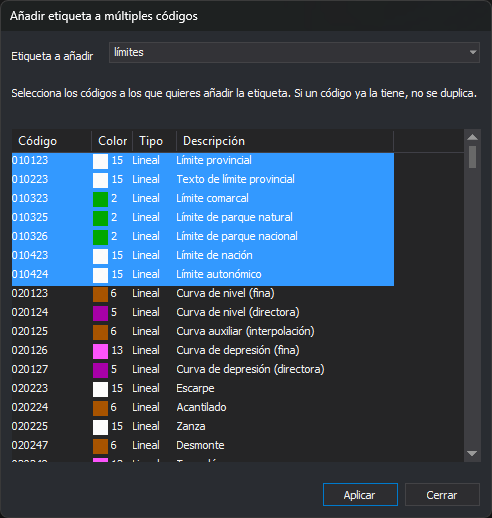
Task: Click white color swatch of code 010123
Action: [100, 161]
